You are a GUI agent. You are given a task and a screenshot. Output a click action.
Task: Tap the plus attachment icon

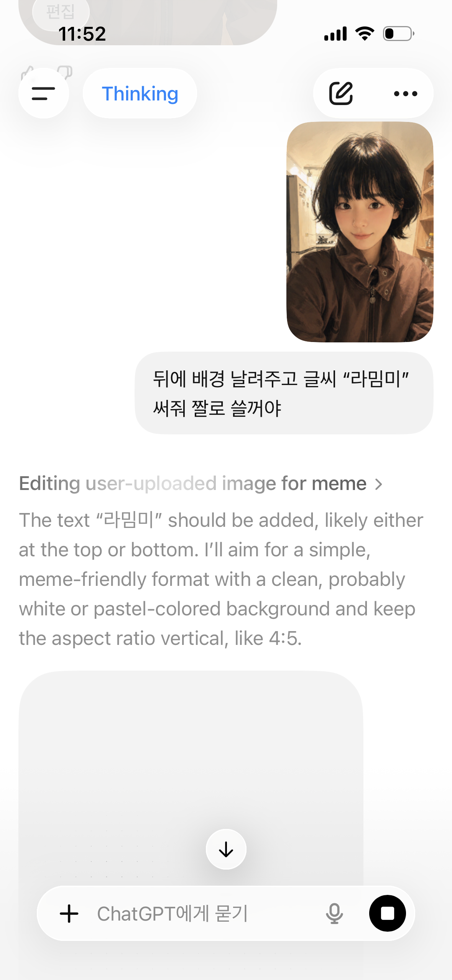(69, 913)
